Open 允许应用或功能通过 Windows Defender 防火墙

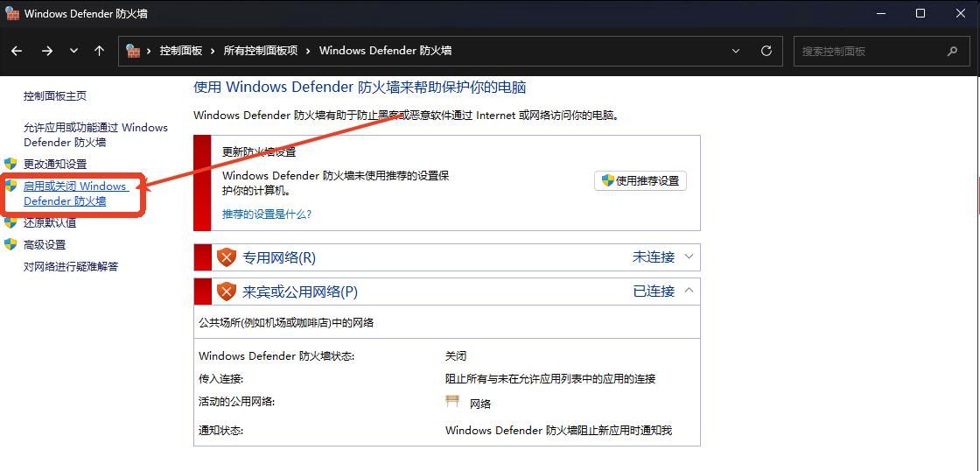click(94, 135)
